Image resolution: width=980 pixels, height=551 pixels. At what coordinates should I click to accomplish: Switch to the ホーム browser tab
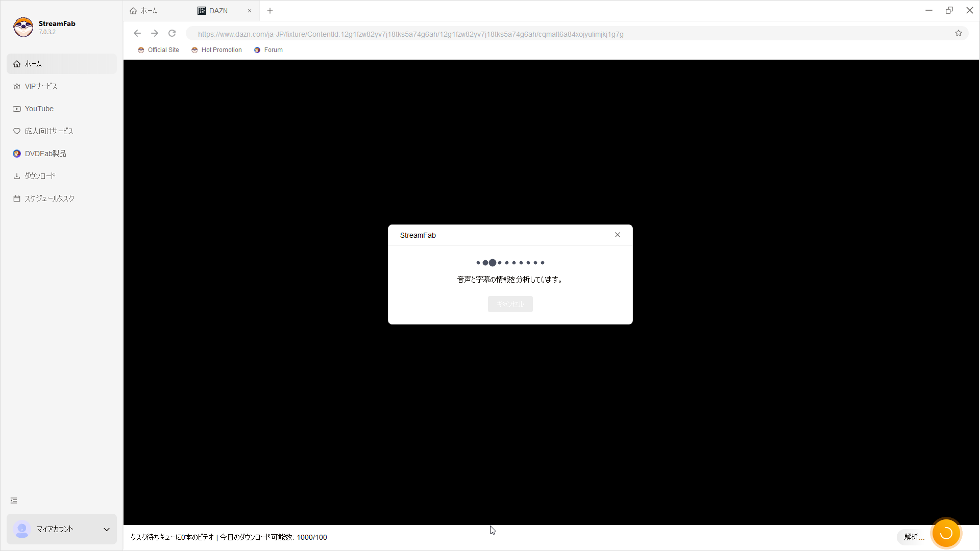158,11
